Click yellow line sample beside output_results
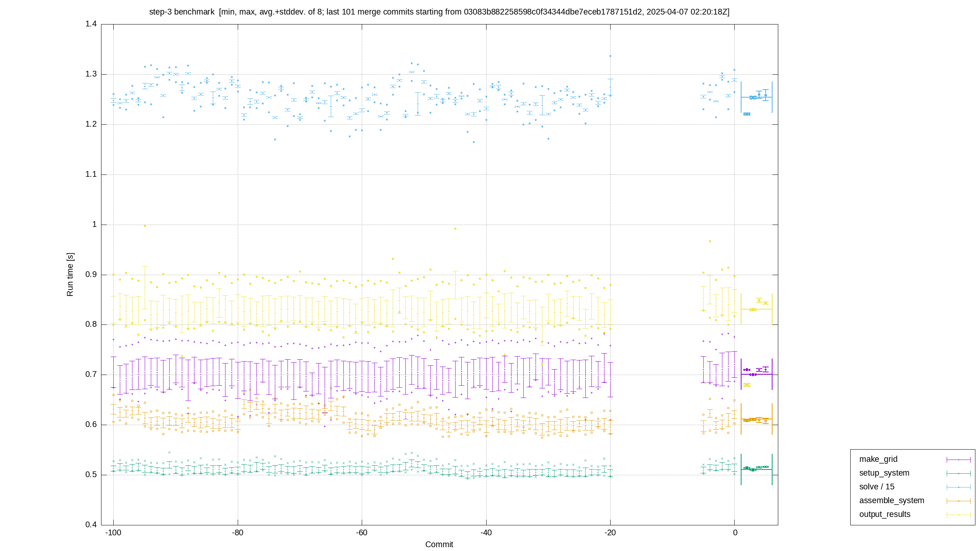The height and width of the screenshot is (551, 980). coord(959,515)
